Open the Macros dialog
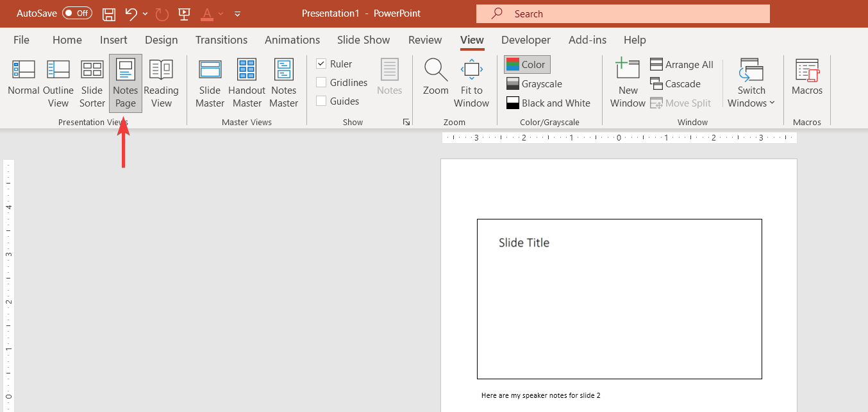Image resolution: width=868 pixels, height=412 pixels. (806, 82)
